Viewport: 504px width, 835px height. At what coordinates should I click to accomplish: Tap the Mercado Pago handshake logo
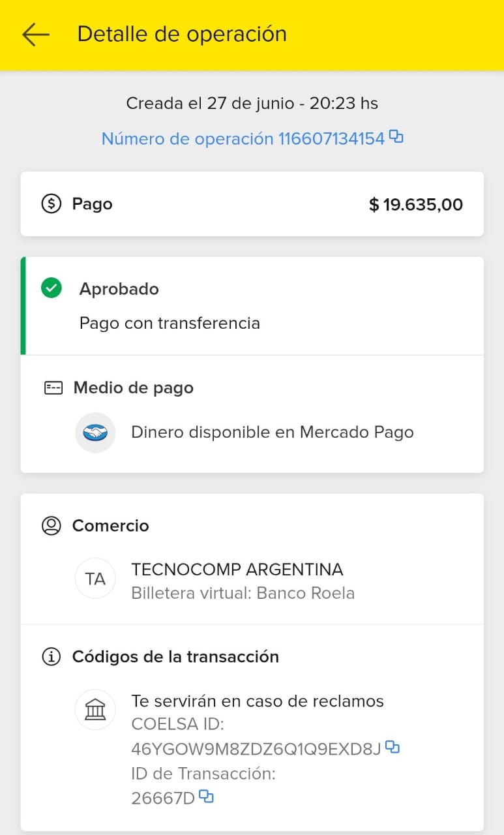[x=95, y=432]
